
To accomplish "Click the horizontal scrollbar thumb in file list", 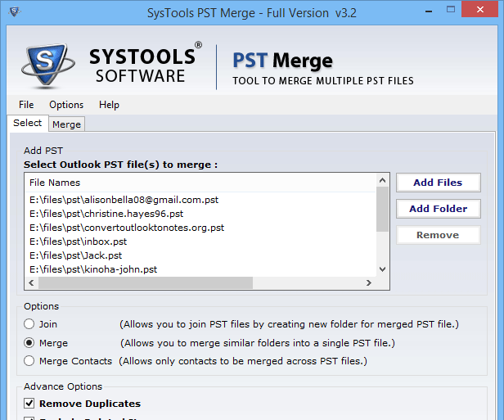I will click(x=146, y=282).
